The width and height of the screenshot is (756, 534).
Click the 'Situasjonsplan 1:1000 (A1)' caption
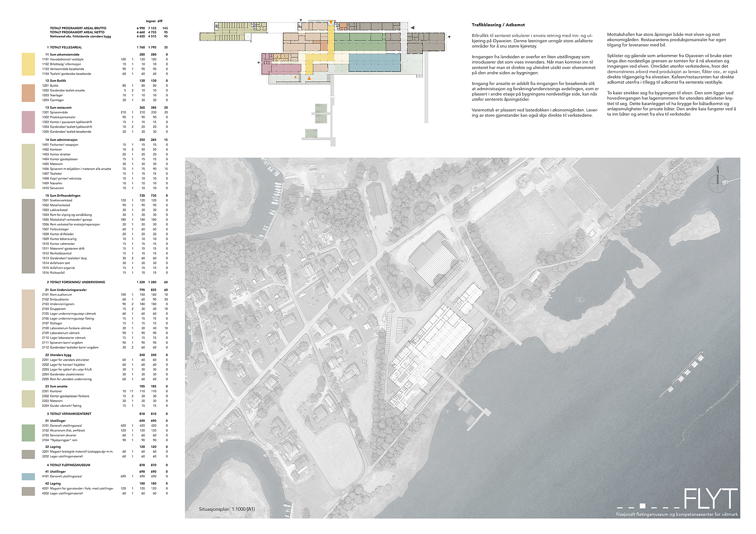point(227,509)
